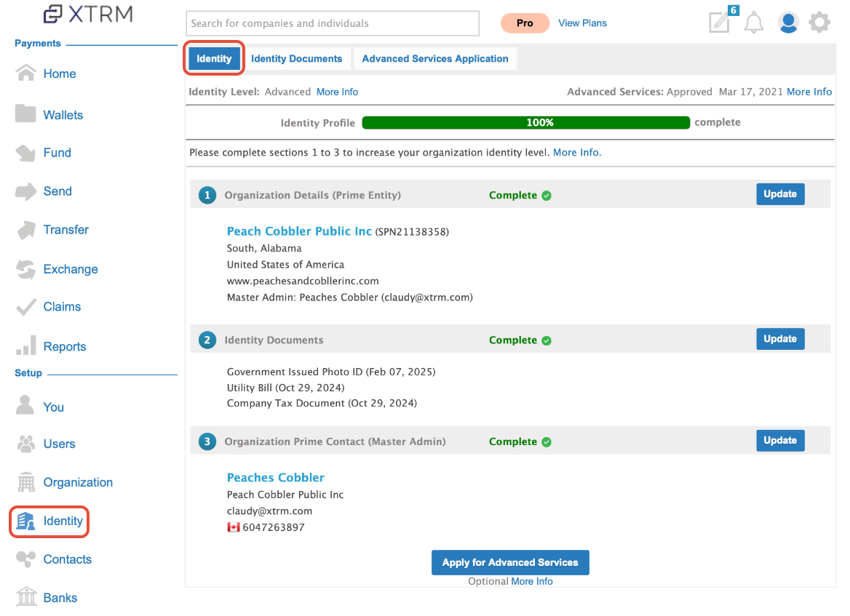
Task: Switch to the Identity Documents tab
Action: [x=296, y=58]
